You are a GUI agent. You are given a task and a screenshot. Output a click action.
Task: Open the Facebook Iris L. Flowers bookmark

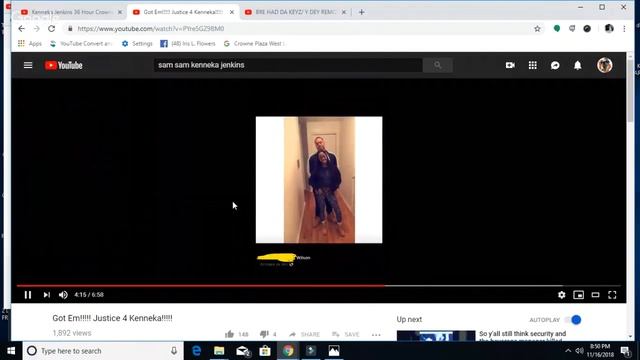click(188, 44)
